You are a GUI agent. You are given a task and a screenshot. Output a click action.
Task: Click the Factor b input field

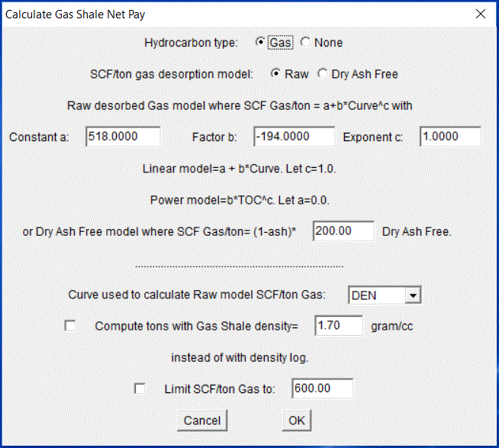294,137
